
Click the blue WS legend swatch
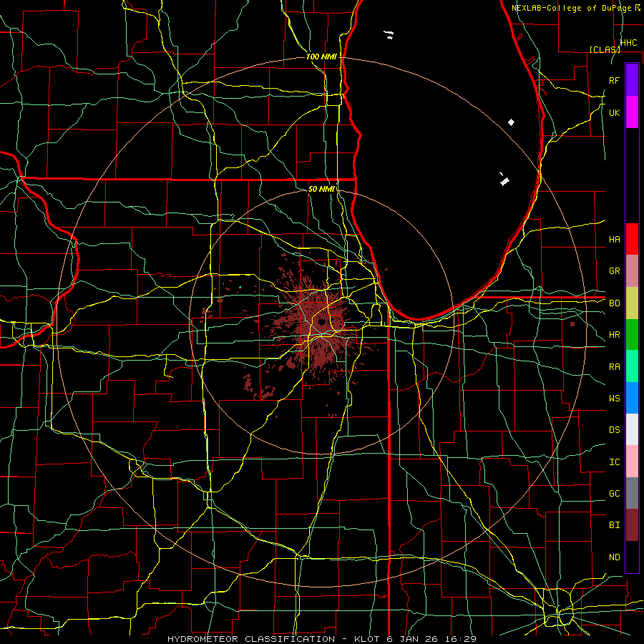tap(632, 398)
